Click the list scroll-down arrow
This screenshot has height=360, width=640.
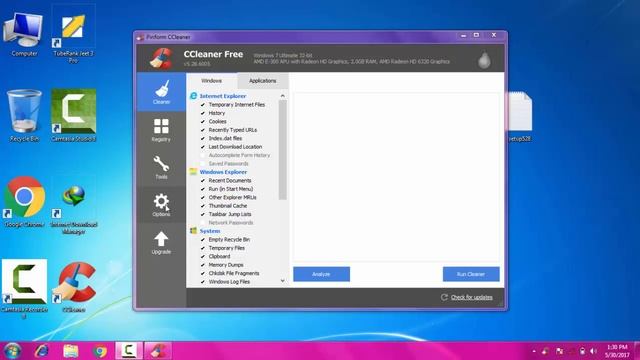(282, 281)
